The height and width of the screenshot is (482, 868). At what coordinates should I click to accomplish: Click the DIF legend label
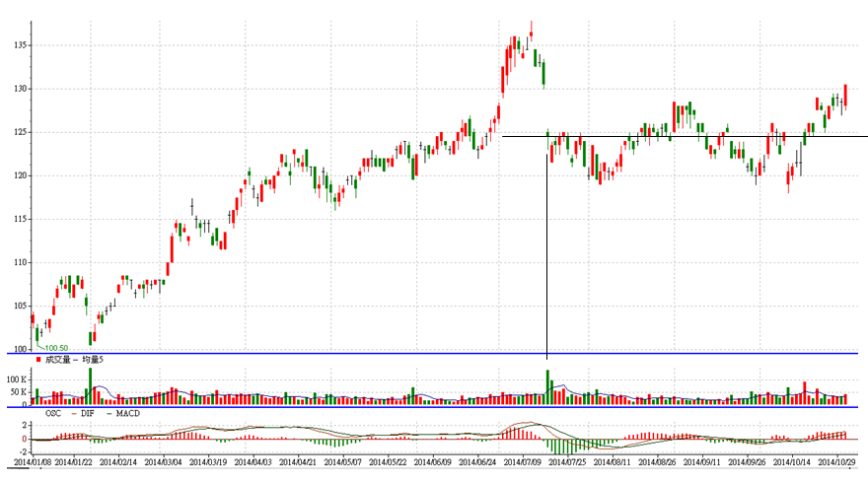pyautogui.click(x=88, y=413)
